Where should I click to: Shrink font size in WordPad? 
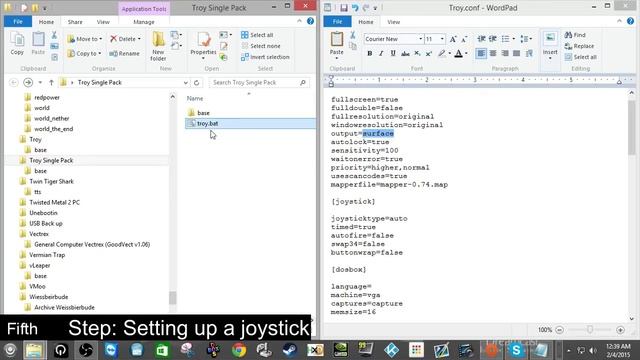click(464, 39)
